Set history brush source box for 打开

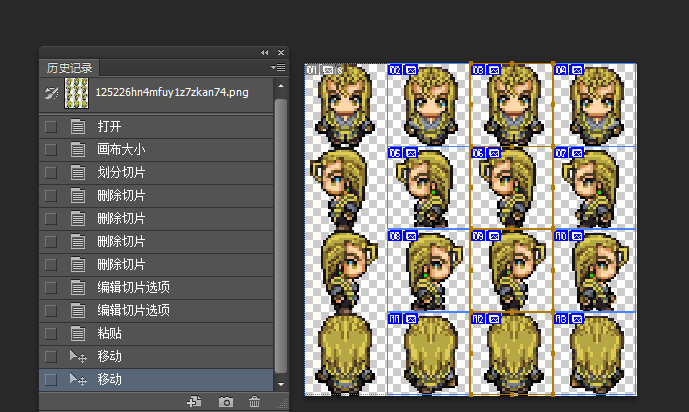coord(51,127)
